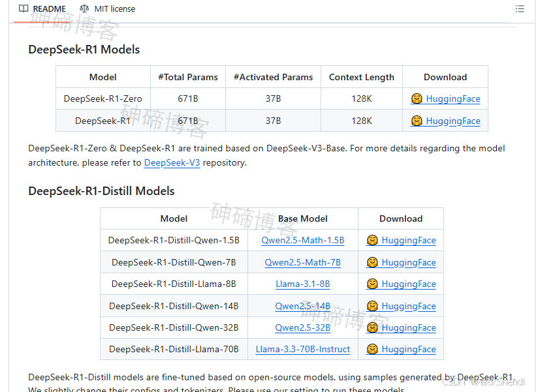Click the Context Length column header
The image size is (540, 392).
362,77
